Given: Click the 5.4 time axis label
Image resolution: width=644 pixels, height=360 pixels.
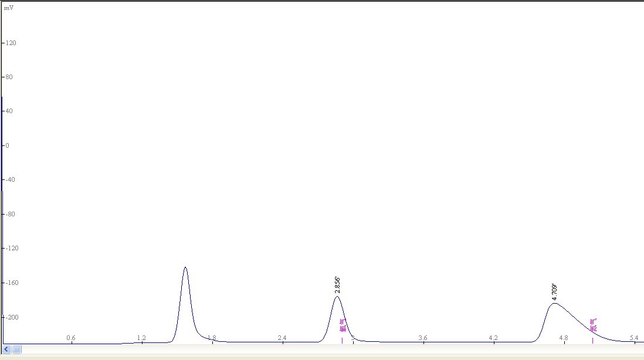Looking at the screenshot, I should coord(634,338).
